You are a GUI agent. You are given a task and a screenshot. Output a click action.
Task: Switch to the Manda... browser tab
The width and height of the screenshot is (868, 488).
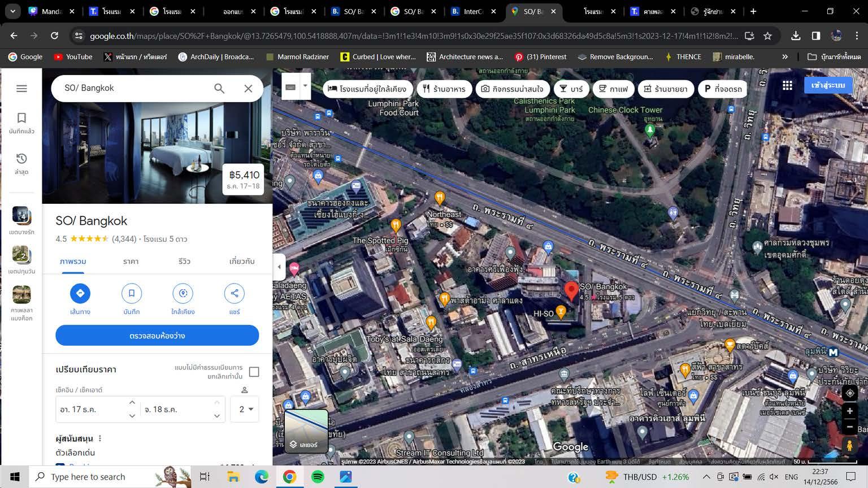pos(51,11)
